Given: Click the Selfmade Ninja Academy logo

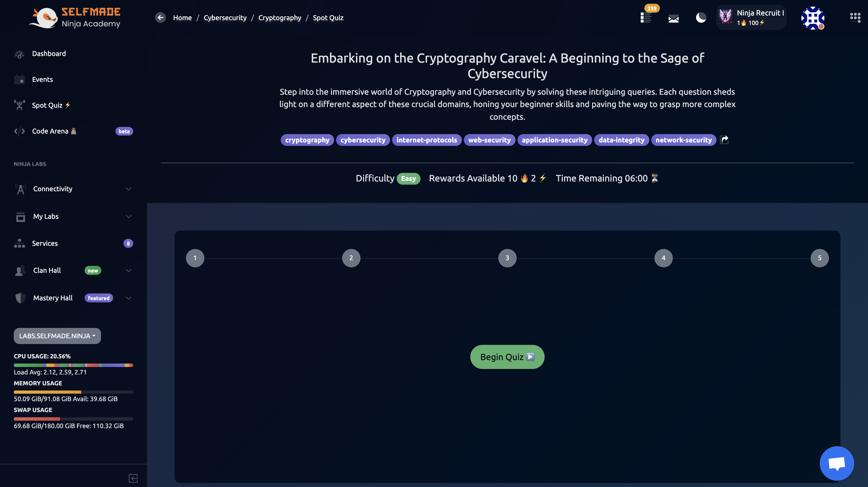Looking at the screenshot, I should (75, 18).
